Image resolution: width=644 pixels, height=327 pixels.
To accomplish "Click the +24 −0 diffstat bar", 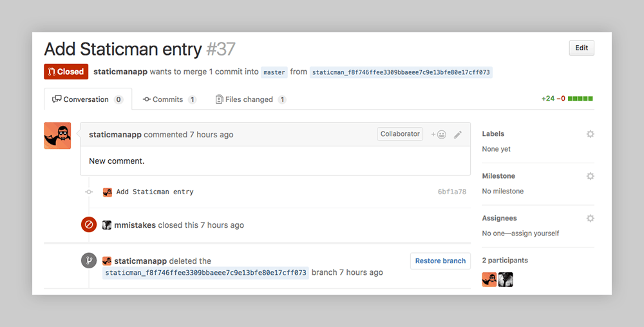I will 567,99.
